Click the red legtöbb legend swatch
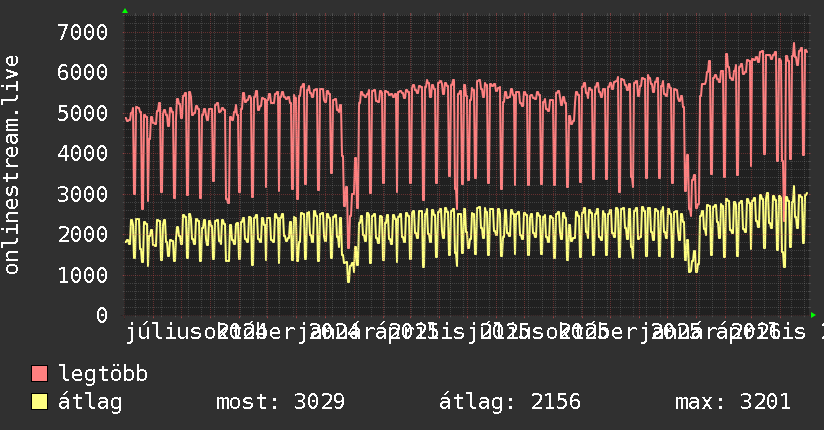Screen dimensions: 824x430 click(x=39, y=374)
